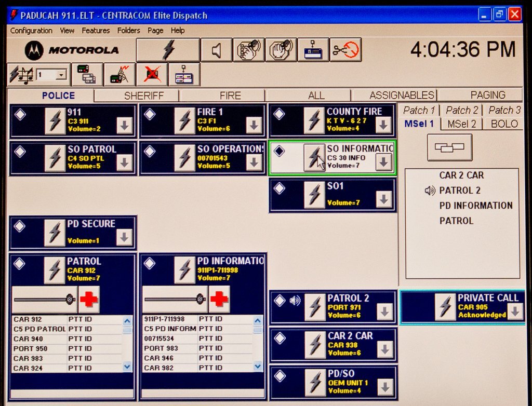Viewport: 532px width, 406px height.
Task: Toggle the select diamond for COUNTY FIRE
Action: [x=279, y=114]
